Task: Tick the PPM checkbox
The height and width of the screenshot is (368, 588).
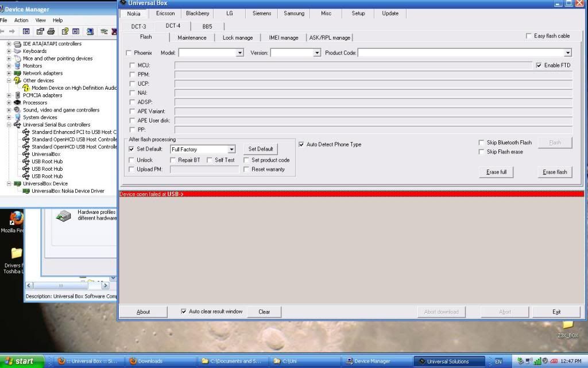Action: coord(132,74)
